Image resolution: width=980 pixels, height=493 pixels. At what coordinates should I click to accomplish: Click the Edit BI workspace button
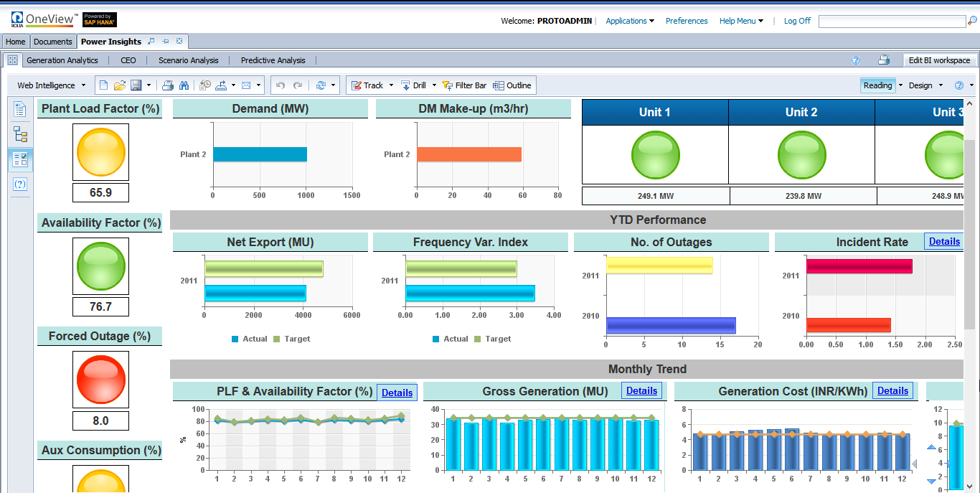[x=939, y=60]
